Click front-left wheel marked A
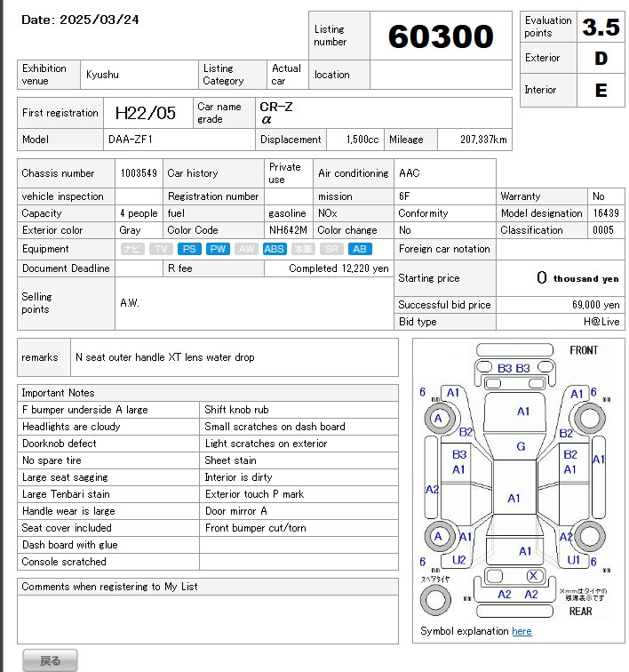 (438, 419)
